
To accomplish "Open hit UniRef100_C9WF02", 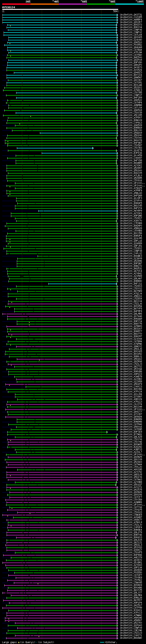I will 131,32.
